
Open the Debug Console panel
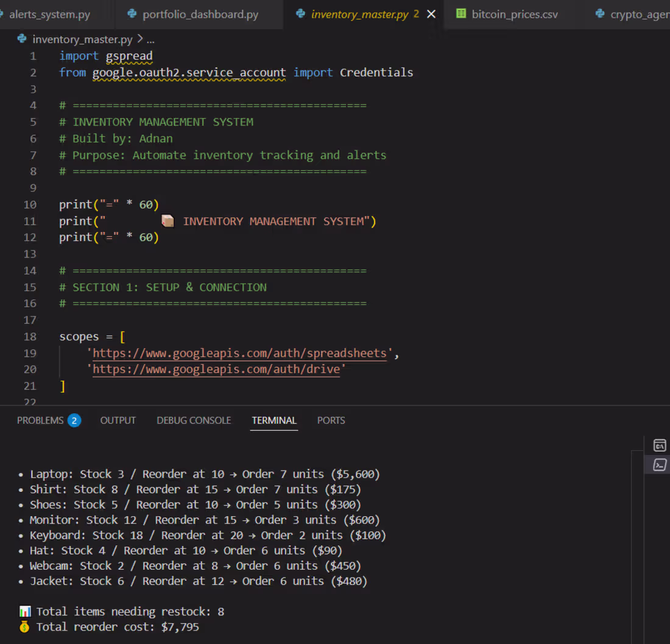coord(194,420)
